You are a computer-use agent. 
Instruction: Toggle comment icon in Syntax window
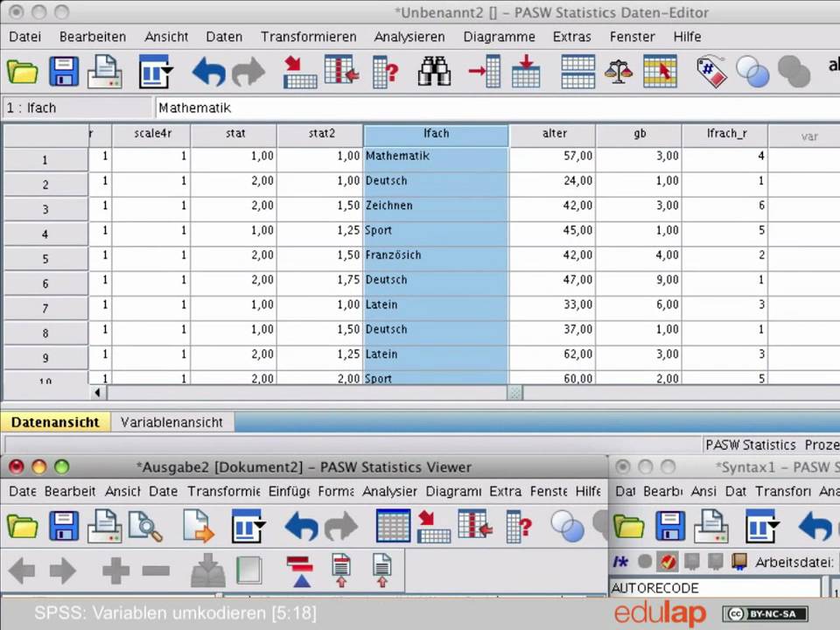click(x=620, y=562)
